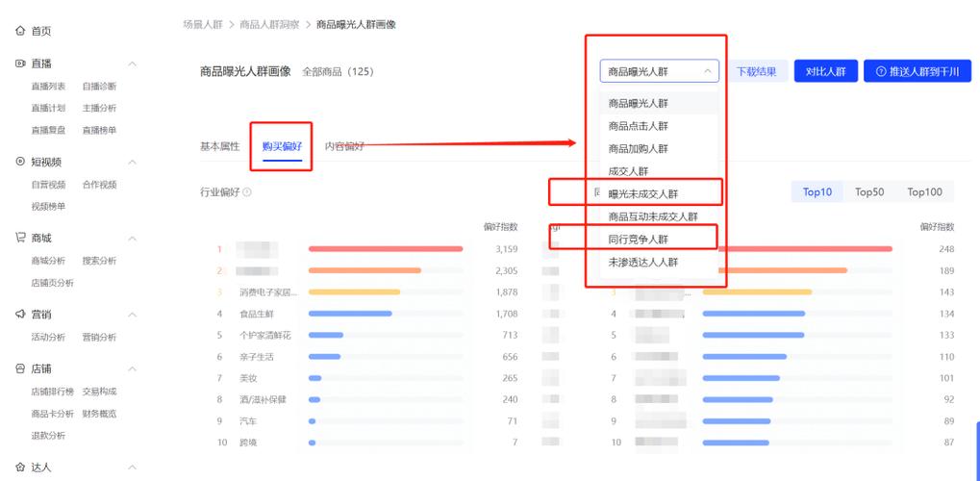Open 店铺排行榜 in sidebar

pos(53,392)
